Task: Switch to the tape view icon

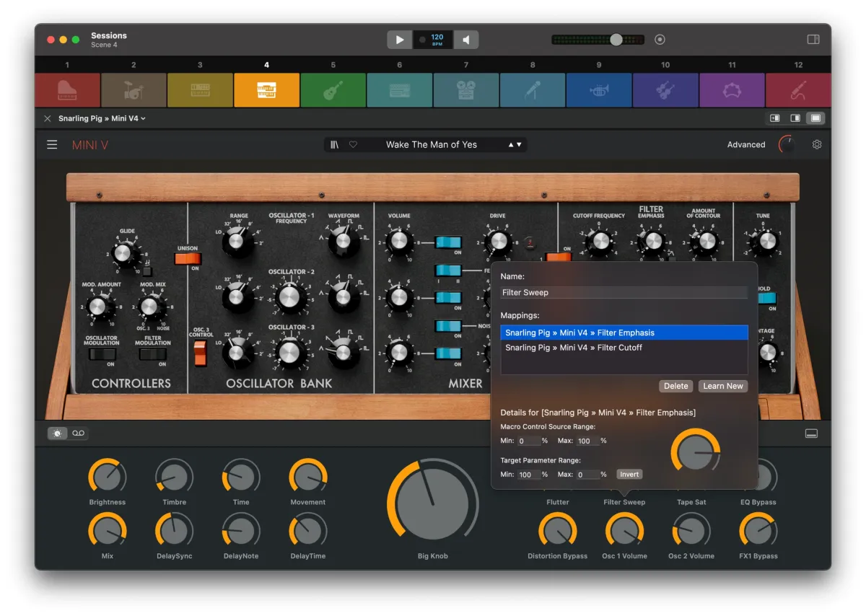Action: (x=79, y=433)
